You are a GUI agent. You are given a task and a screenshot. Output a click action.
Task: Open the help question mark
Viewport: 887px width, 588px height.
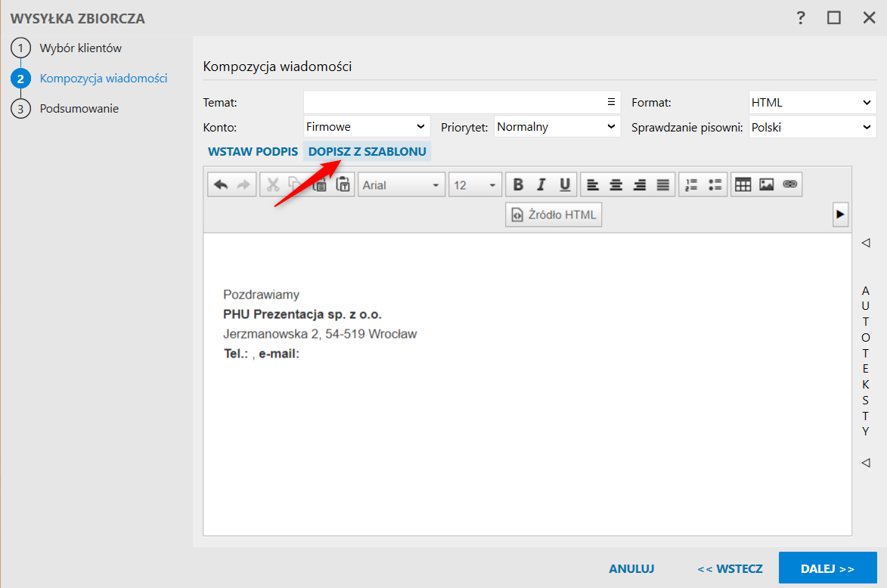click(x=801, y=18)
